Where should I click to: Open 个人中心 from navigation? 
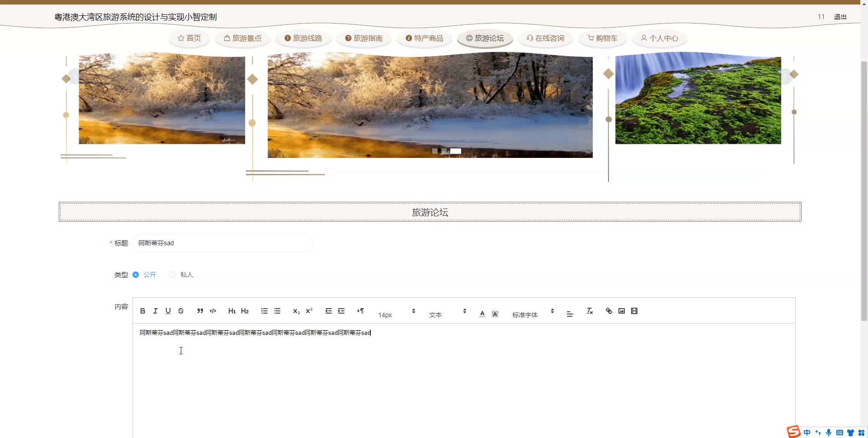click(659, 38)
